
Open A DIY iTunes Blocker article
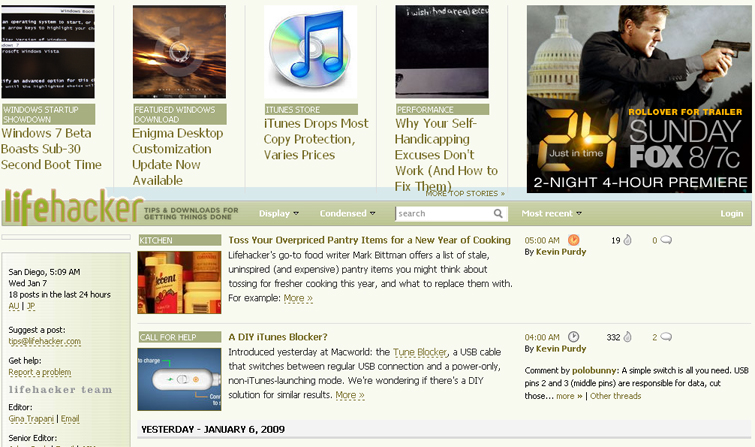click(x=278, y=337)
